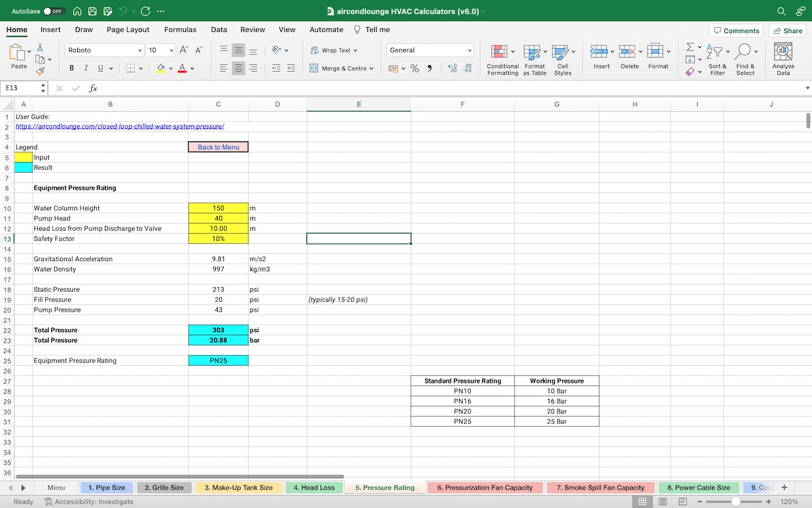Click the Name Box showing E13
The height and width of the screenshot is (508, 812).
20,88
